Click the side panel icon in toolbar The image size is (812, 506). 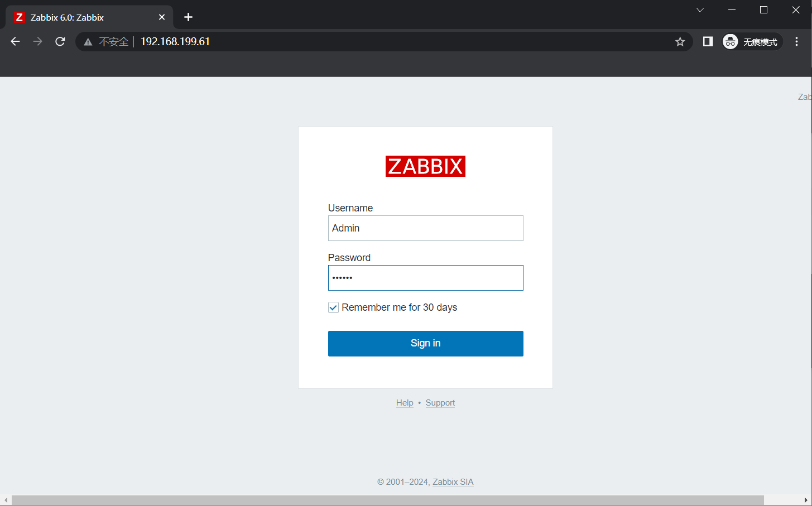(707, 41)
